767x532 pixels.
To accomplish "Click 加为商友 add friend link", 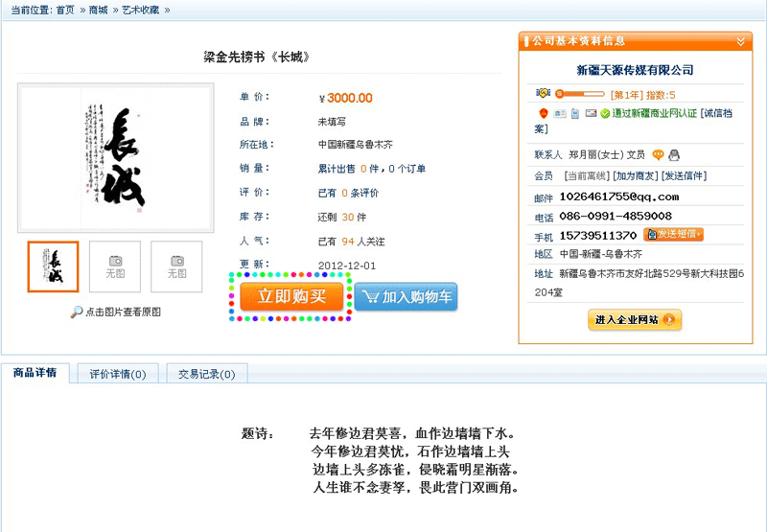I will coord(636,176).
